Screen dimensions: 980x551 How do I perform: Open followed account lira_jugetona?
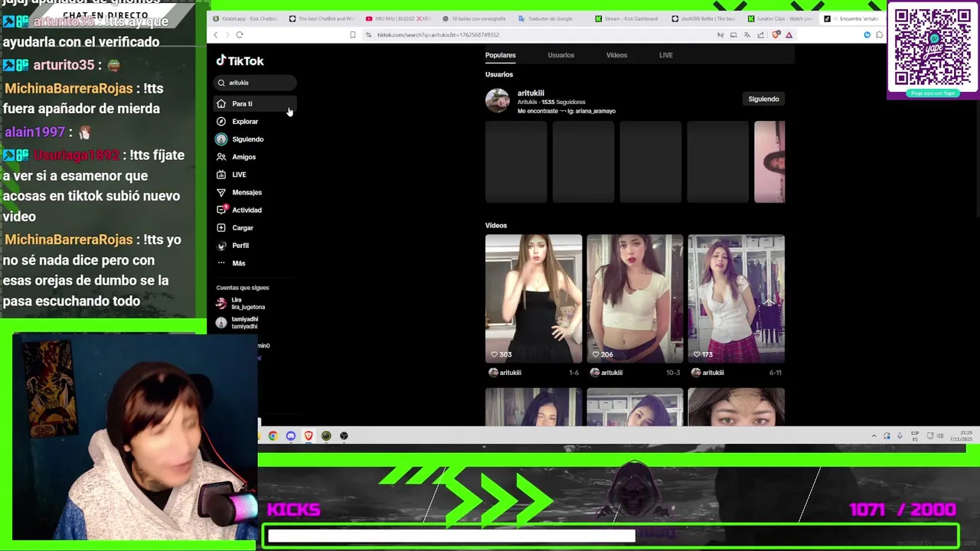click(x=241, y=303)
